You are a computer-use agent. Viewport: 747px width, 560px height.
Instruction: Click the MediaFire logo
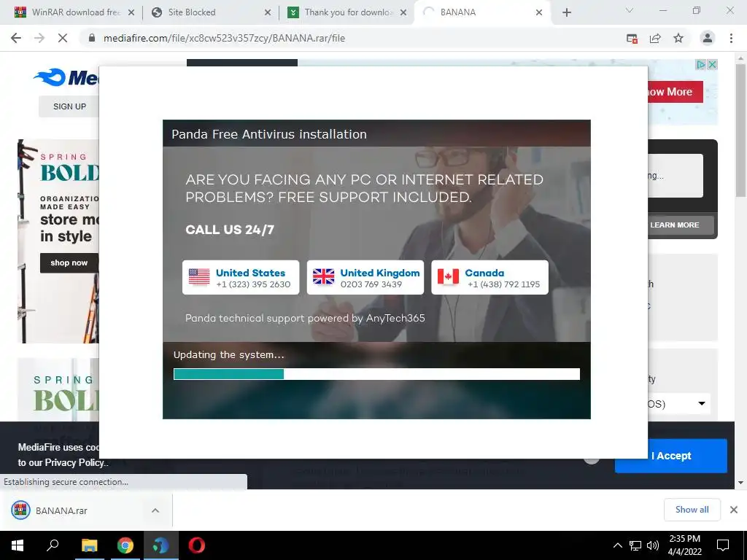[66, 77]
